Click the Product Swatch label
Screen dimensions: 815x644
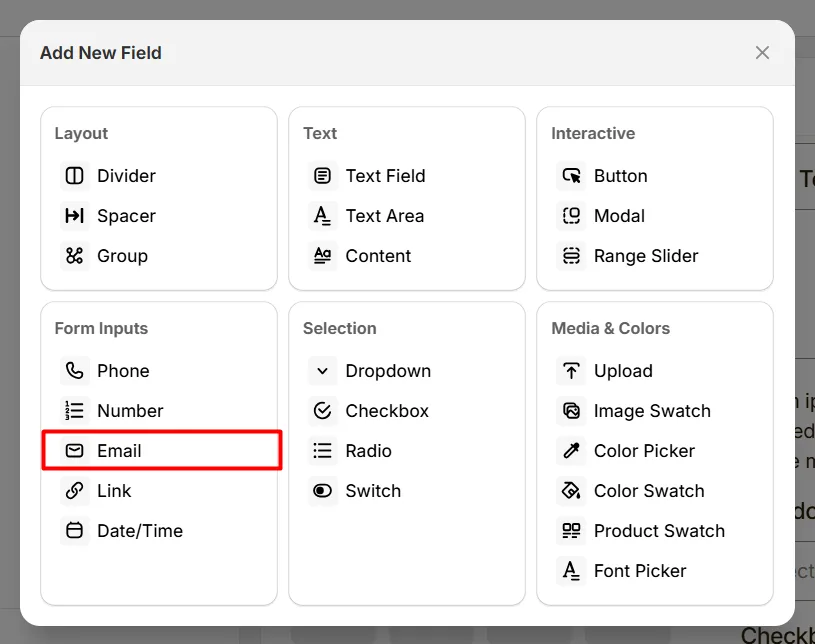(x=659, y=531)
